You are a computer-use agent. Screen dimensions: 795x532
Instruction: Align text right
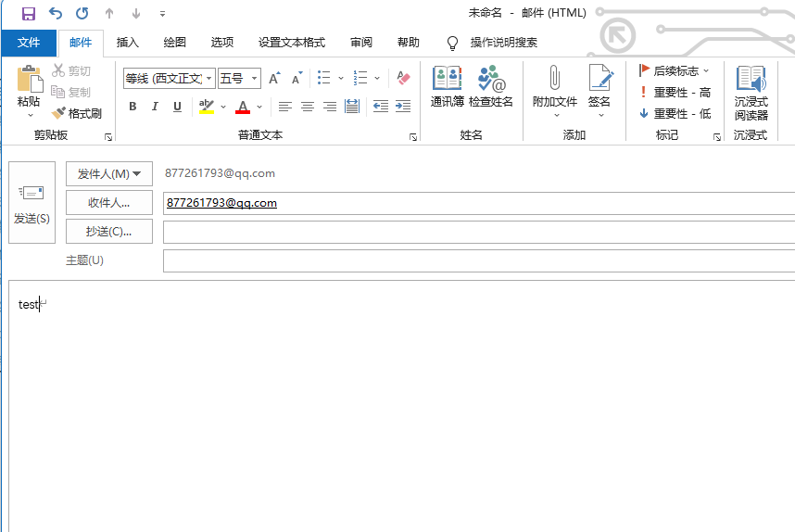click(330, 107)
